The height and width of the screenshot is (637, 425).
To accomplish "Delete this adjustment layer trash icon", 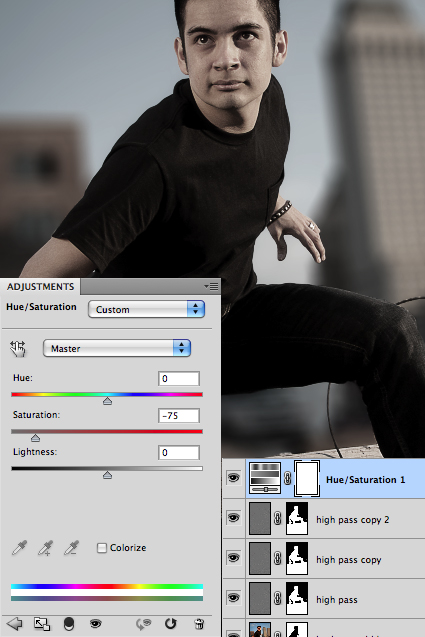I will [199, 624].
